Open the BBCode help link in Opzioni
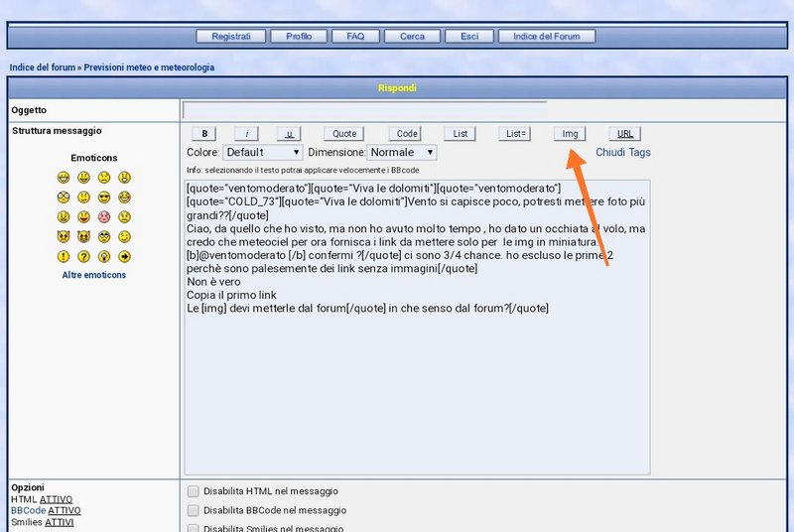 (29, 510)
